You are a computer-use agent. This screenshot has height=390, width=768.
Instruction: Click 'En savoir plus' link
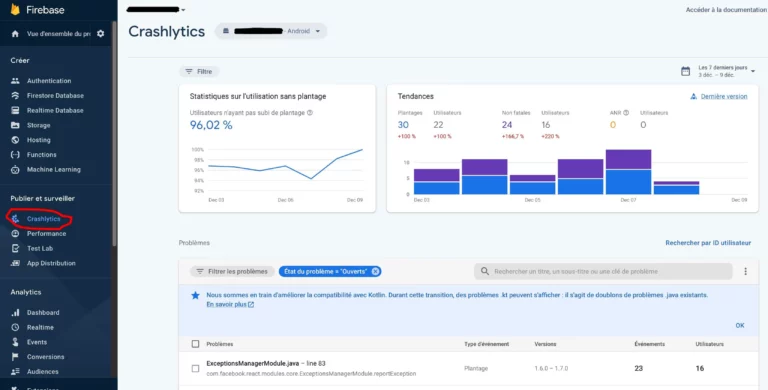tap(230, 304)
